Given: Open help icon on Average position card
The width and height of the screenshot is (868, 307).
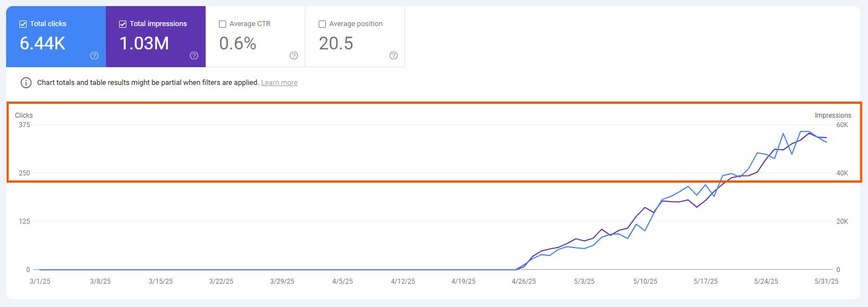Looking at the screenshot, I should click(394, 56).
